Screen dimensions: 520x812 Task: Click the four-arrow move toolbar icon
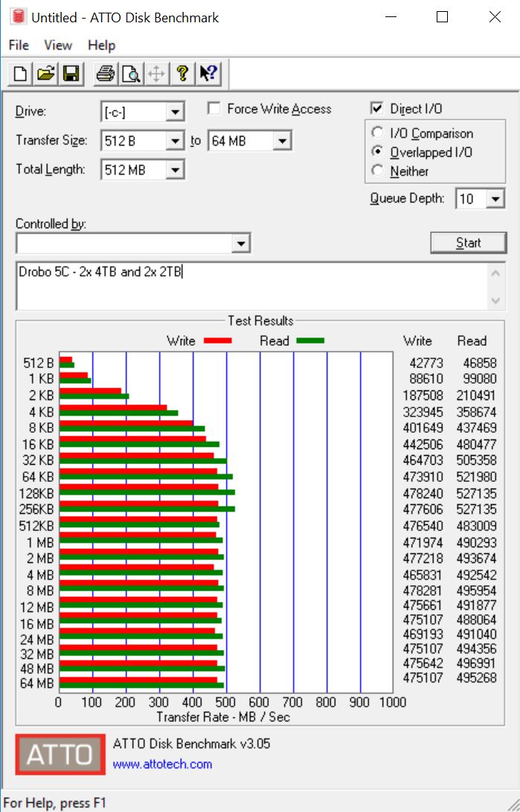156,74
